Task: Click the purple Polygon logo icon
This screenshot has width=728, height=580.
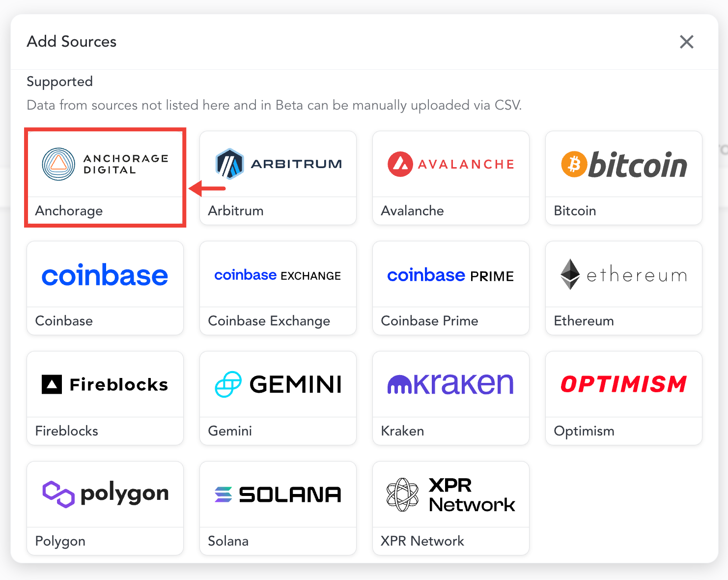Action: 58,494
